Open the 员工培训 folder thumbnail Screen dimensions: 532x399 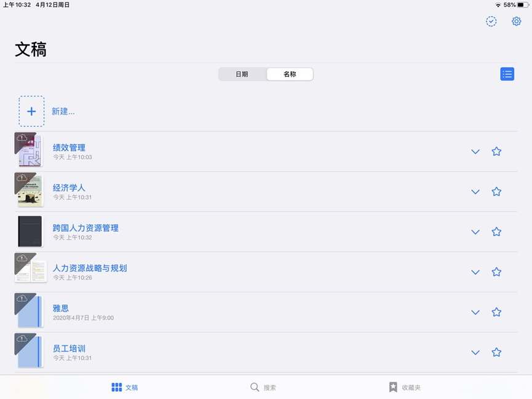pyautogui.click(x=29, y=350)
